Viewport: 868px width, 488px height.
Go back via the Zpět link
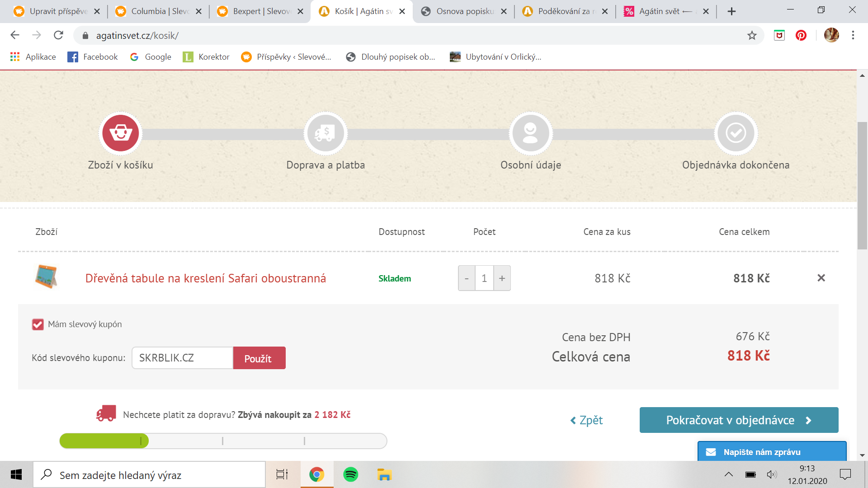[586, 420]
